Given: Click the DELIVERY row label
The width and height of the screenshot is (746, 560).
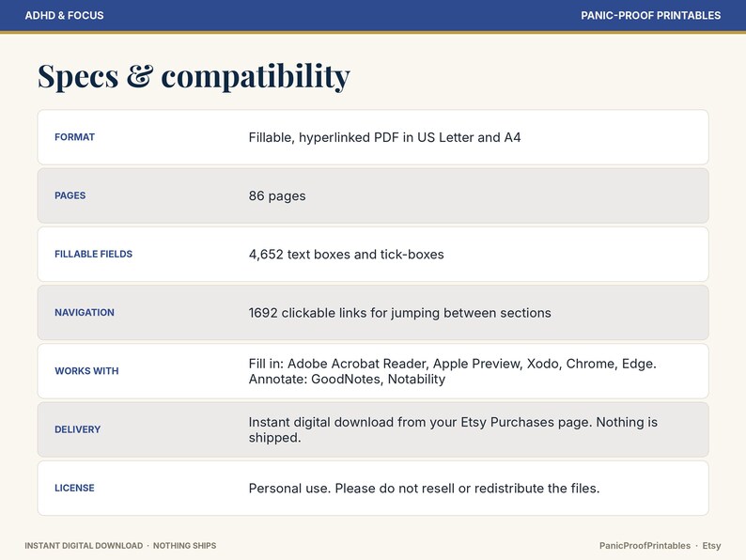Looking at the screenshot, I should pyautogui.click(x=78, y=429).
